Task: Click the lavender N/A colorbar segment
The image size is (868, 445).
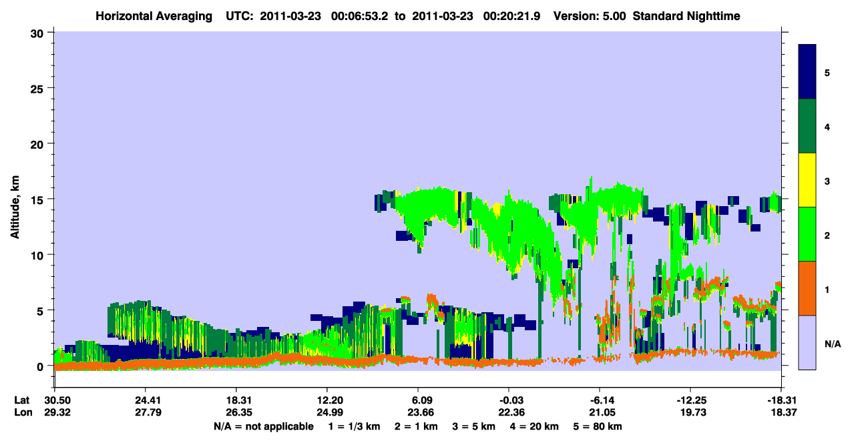Action: pyautogui.click(x=807, y=342)
